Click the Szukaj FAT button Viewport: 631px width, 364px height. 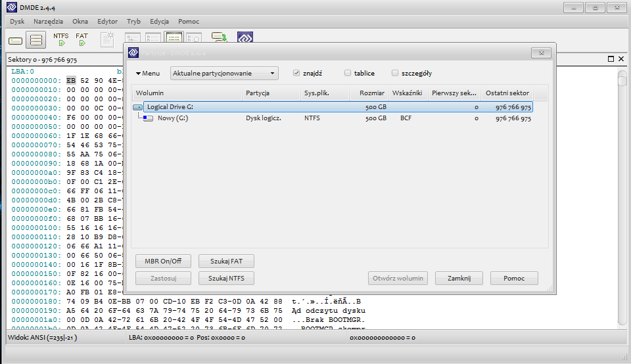[x=226, y=261]
